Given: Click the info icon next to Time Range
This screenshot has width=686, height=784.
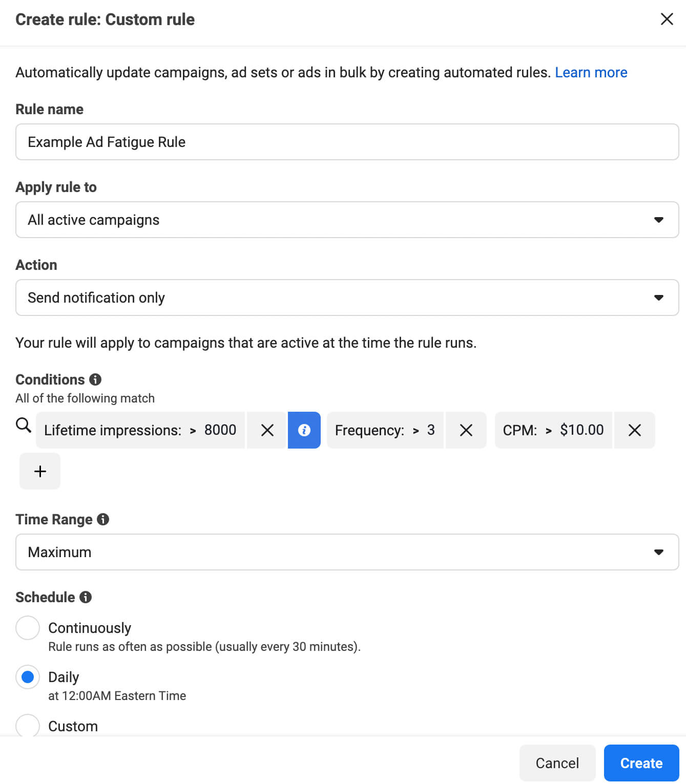Looking at the screenshot, I should pos(103,519).
